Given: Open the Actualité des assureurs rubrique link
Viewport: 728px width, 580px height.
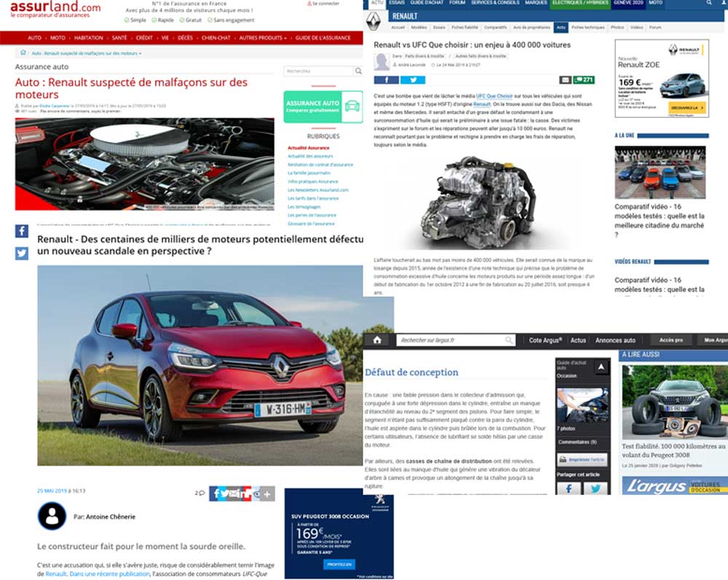Looking at the screenshot, I should click(x=310, y=156).
